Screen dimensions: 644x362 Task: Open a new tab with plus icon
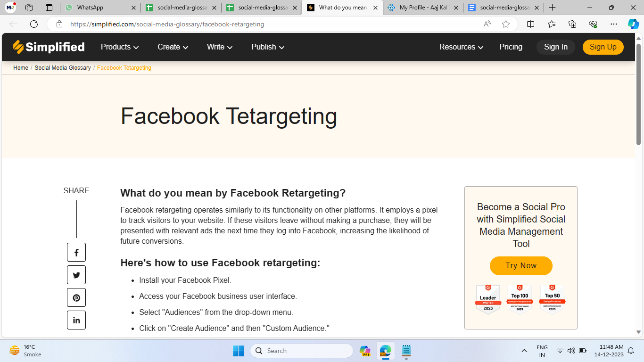[553, 8]
